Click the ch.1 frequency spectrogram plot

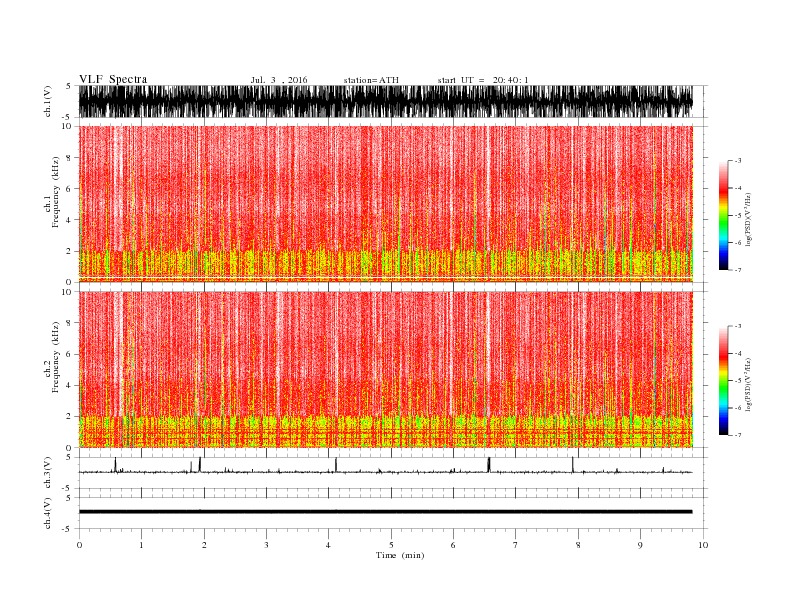385,204
